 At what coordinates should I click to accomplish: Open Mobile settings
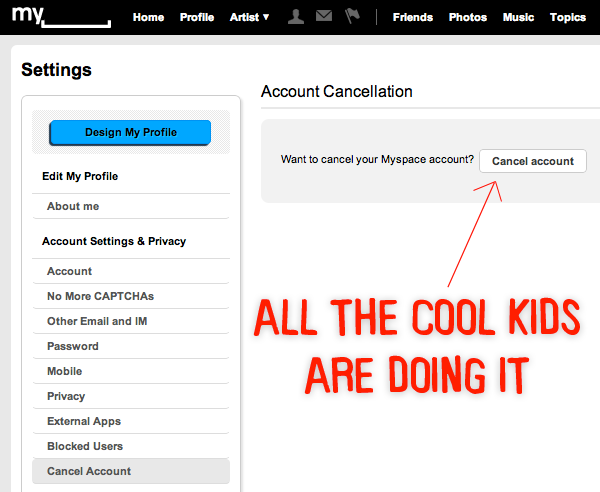coord(131,371)
